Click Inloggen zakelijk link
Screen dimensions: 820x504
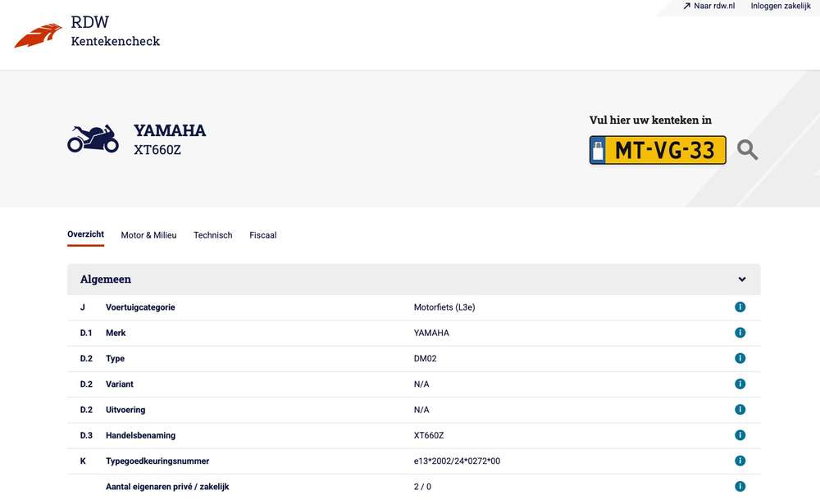coord(781,6)
